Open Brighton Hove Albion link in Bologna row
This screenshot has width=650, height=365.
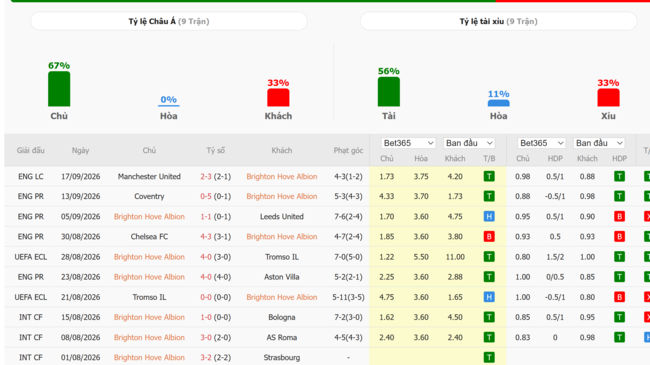pos(149,317)
